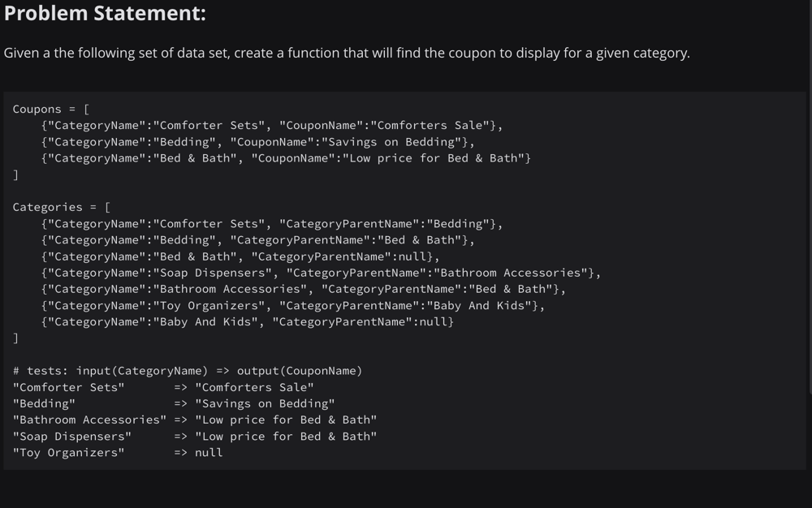Click the "# tests:" comment line
The height and width of the screenshot is (508, 812).
tap(188, 371)
